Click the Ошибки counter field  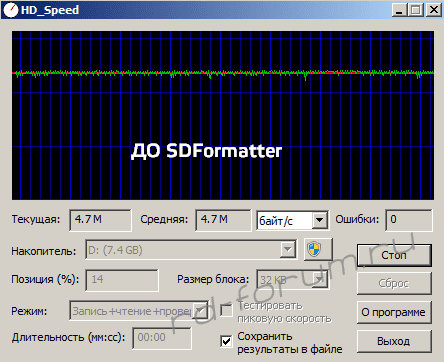click(409, 220)
